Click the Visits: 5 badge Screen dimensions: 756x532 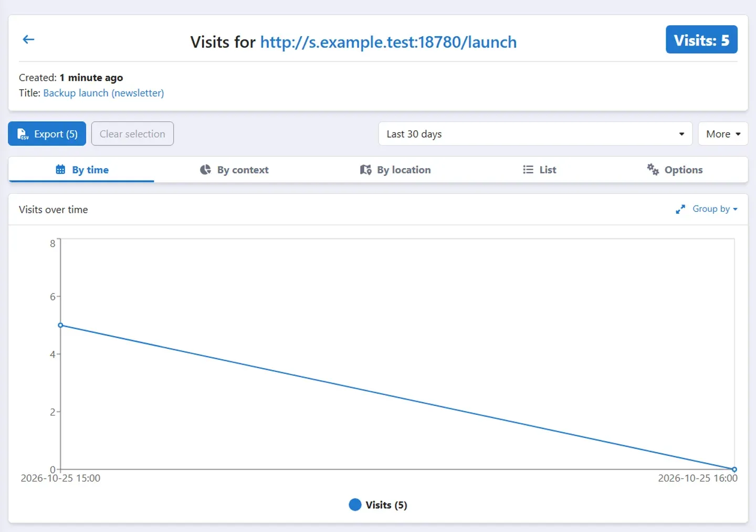[x=701, y=39]
